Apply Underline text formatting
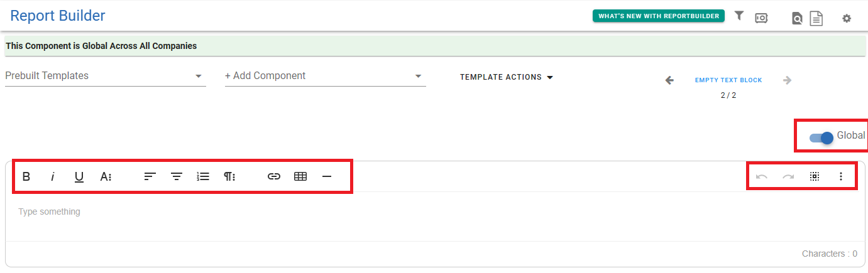Viewport: 868px width, 273px height. [x=79, y=177]
